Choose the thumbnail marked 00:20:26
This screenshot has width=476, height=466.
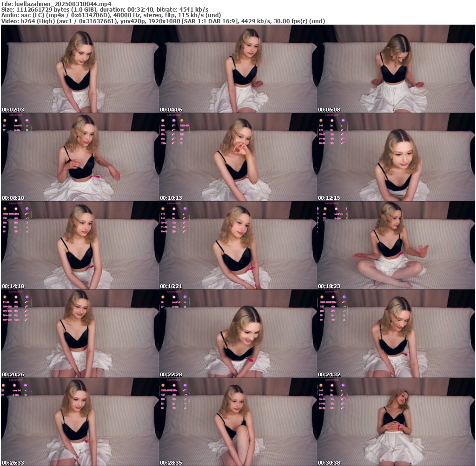point(80,334)
